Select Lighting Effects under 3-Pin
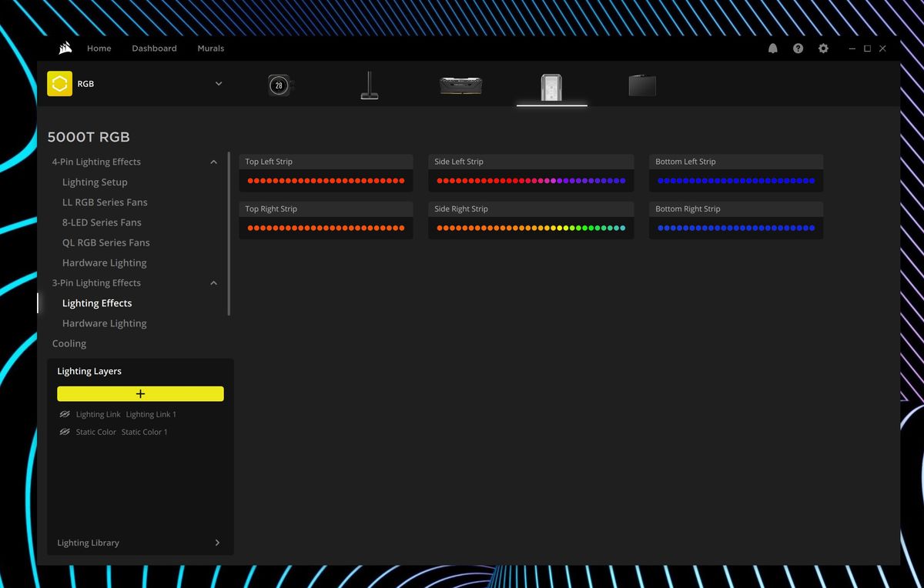This screenshot has height=588, width=924. click(x=97, y=302)
